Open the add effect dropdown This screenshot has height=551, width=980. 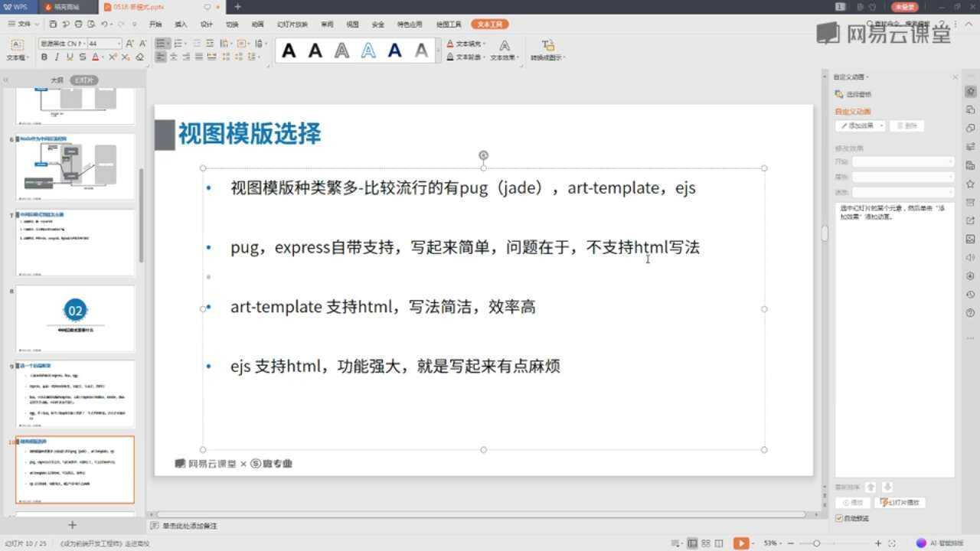861,126
